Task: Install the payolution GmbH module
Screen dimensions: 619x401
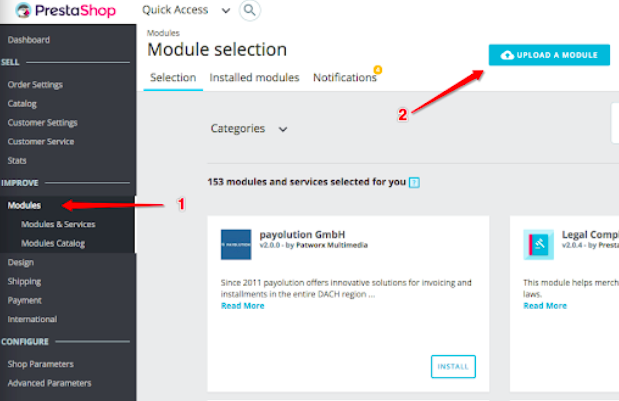Action: [453, 367]
